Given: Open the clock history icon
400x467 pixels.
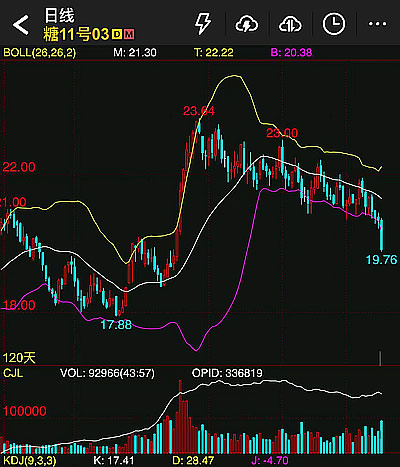Looking at the screenshot, I should [334, 24].
